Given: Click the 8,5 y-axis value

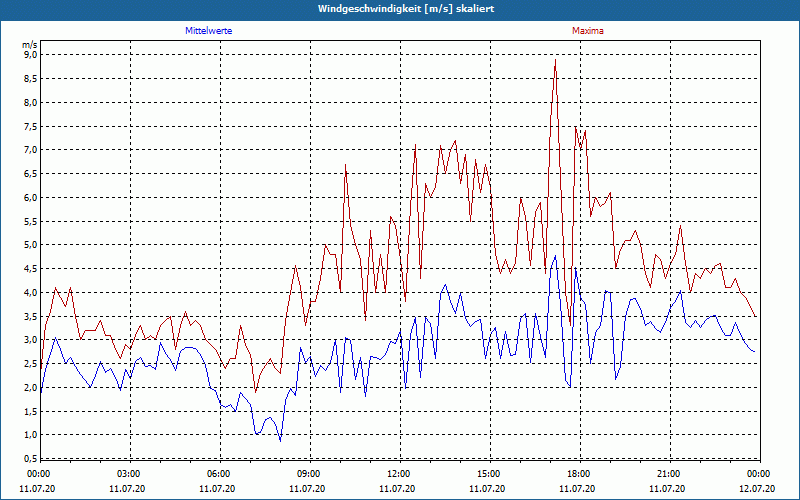Looking at the screenshot, I should (x=31, y=79).
